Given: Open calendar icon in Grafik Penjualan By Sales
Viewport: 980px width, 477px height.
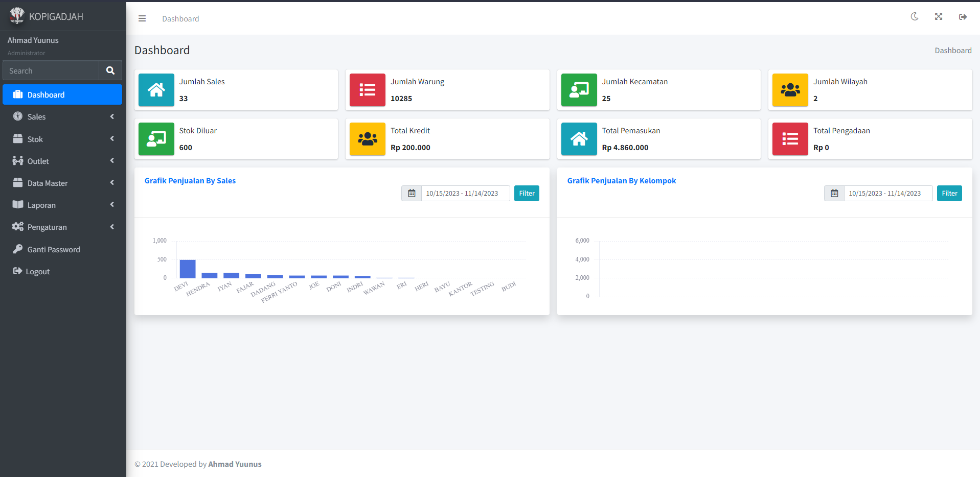Looking at the screenshot, I should point(412,194).
